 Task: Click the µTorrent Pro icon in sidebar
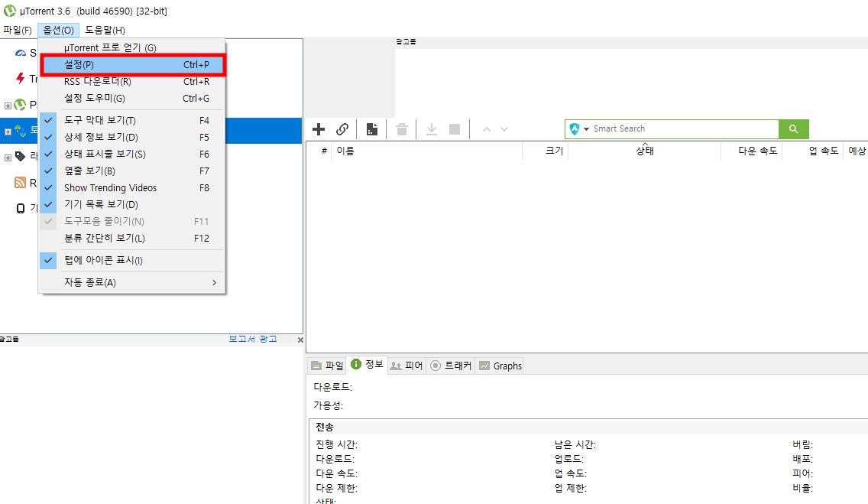21,104
